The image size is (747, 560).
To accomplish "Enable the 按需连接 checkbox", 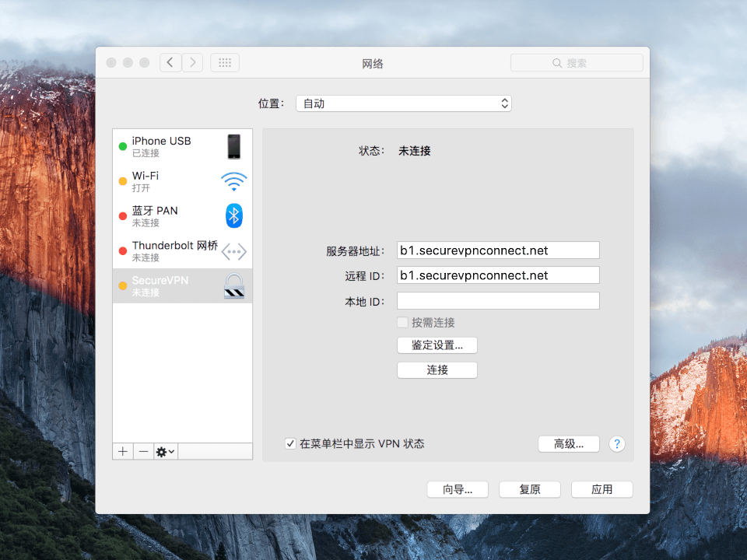I will point(402,322).
